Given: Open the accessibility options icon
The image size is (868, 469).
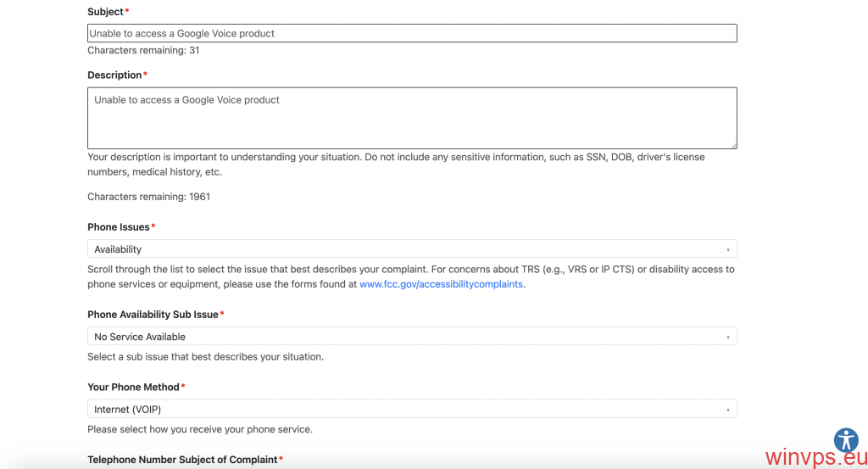Looking at the screenshot, I should [846, 439].
